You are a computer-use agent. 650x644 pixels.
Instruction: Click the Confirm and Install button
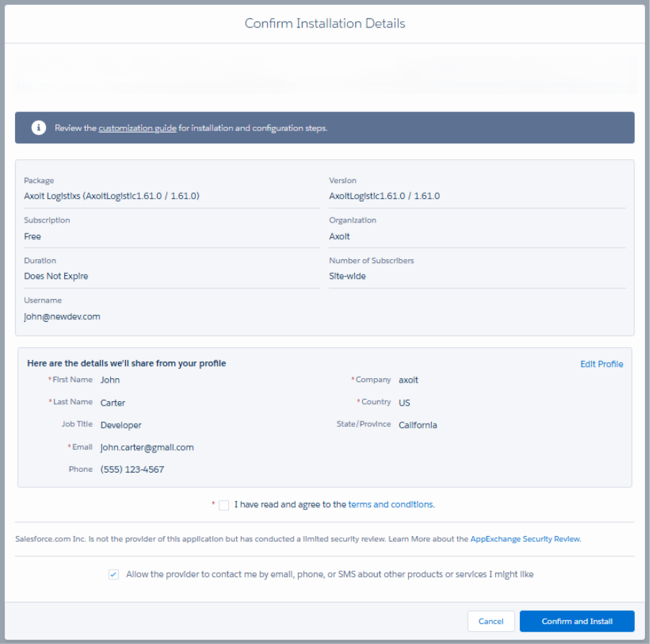577,621
